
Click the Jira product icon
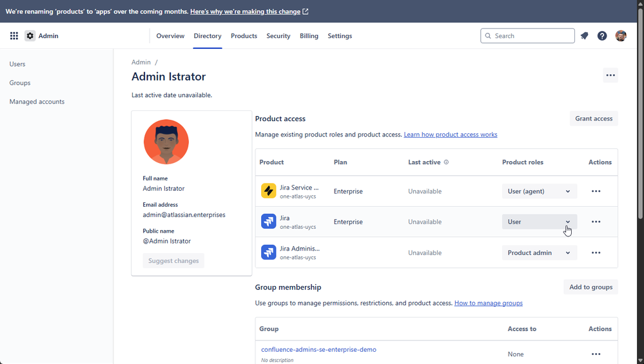tap(269, 222)
